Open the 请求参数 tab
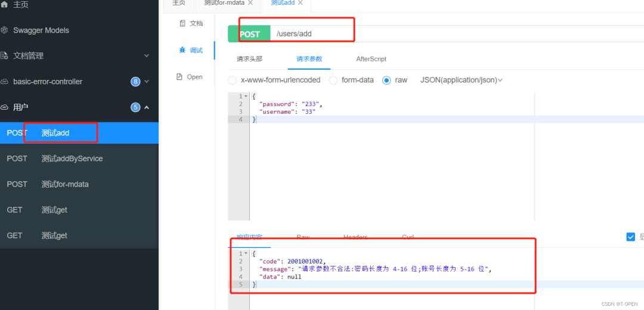The width and height of the screenshot is (644, 310). [309, 59]
